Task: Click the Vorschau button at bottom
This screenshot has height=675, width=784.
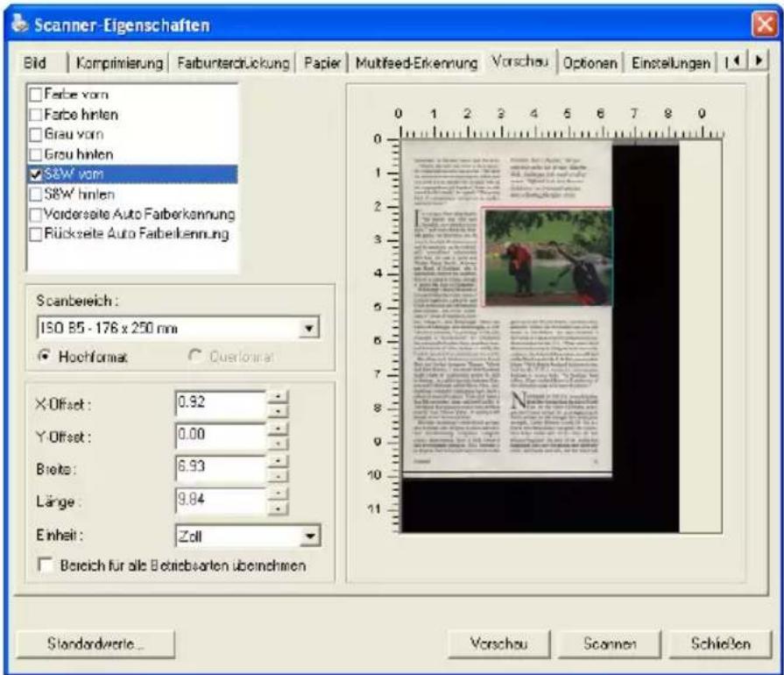Action: (x=498, y=643)
